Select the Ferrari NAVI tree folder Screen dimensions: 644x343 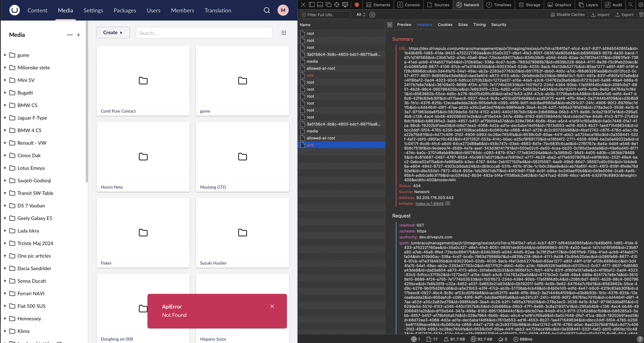(31, 293)
